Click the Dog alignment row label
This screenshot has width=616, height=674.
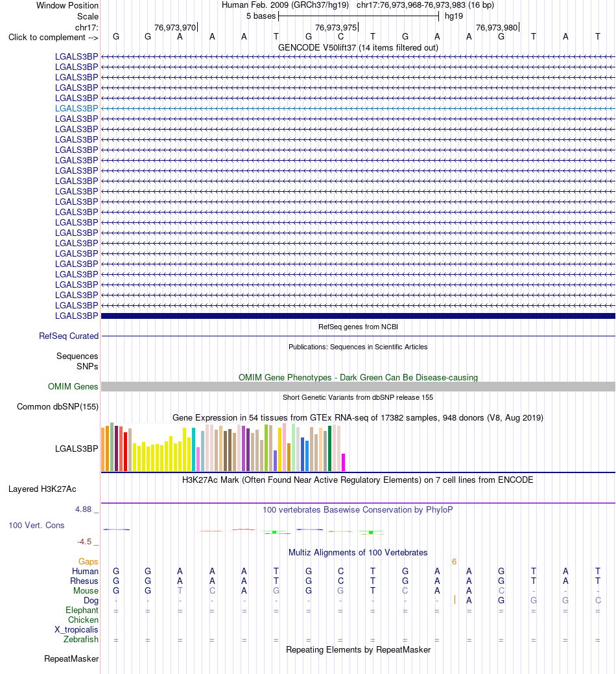(91, 601)
